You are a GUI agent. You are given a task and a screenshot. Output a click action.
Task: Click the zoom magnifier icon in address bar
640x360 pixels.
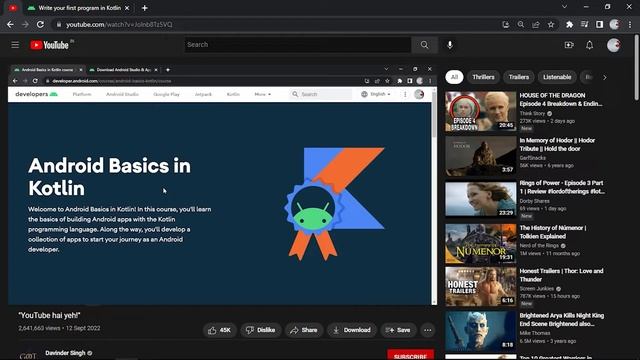point(521,24)
